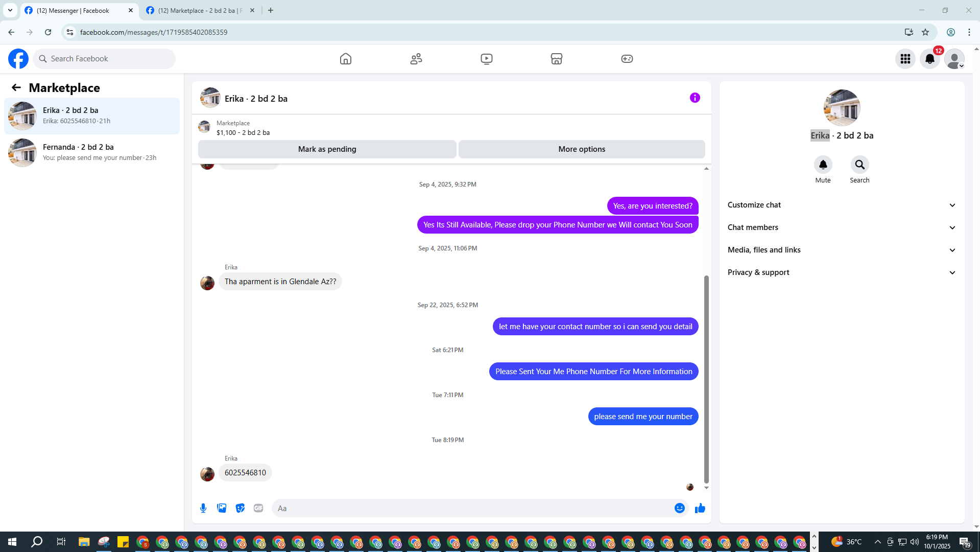Open conversation information purple icon
Image resolution: width=980 pixels, height=552 pixels.
695,98
